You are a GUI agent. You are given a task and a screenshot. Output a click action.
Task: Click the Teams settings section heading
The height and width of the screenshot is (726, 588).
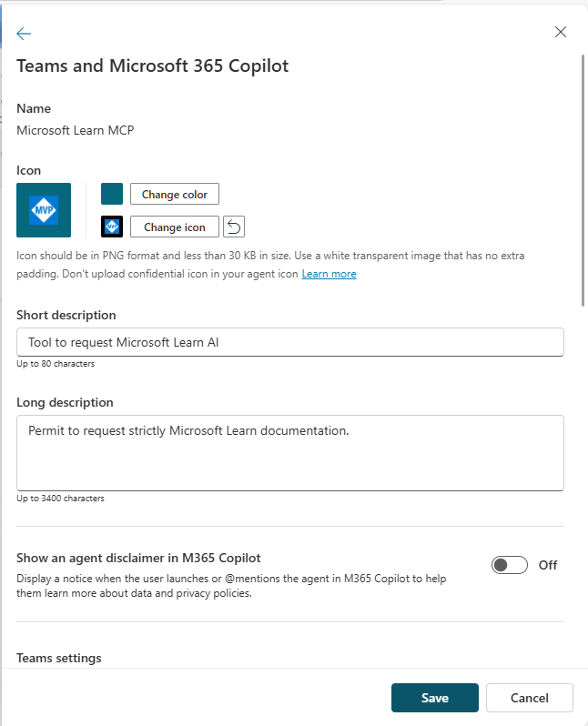pos(59,658)
